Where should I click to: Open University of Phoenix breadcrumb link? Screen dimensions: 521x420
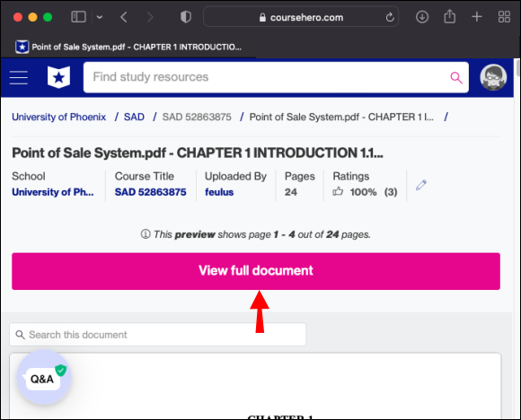(x=58, y=117)
